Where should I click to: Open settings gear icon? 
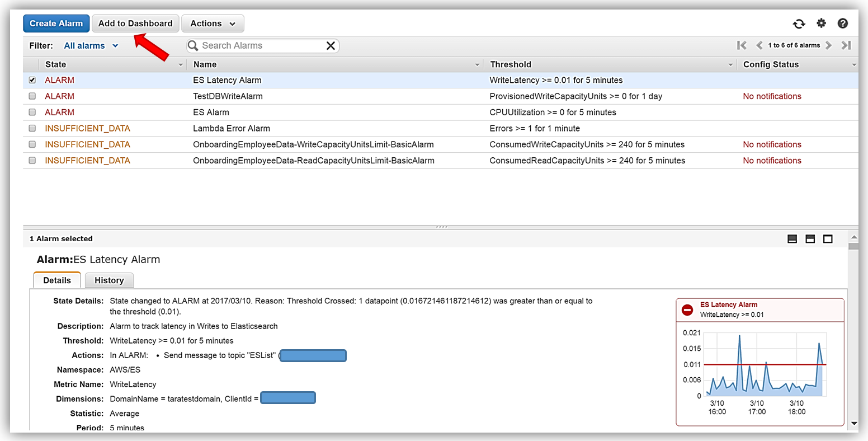click(821, 24)
